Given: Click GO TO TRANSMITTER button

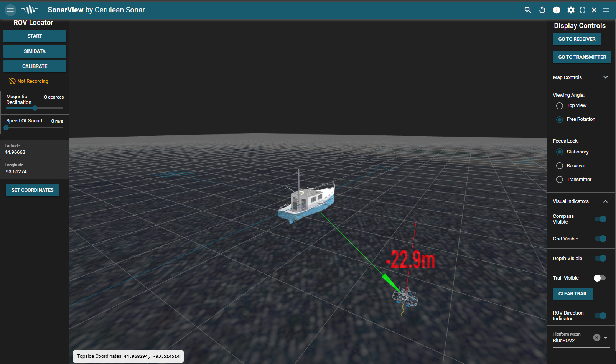Looking at the screenshot, I should pos(582,57).
